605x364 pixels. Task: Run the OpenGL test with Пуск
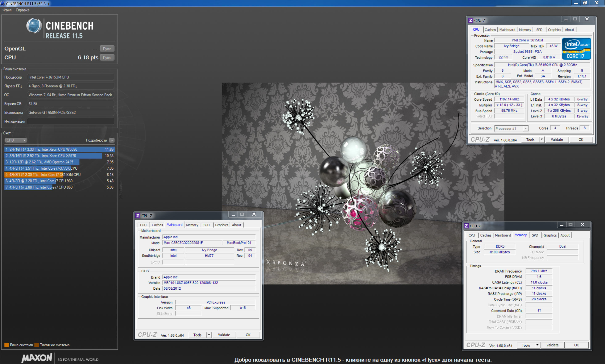tap(107, 49)
